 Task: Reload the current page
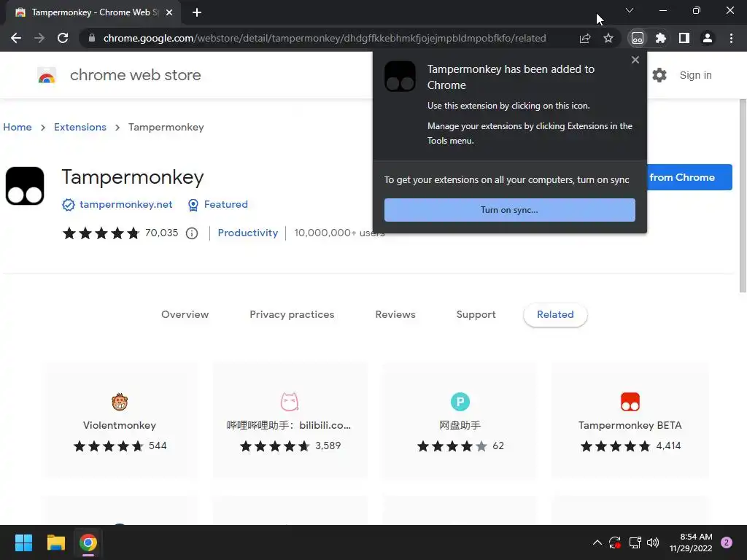coord(63,38)
